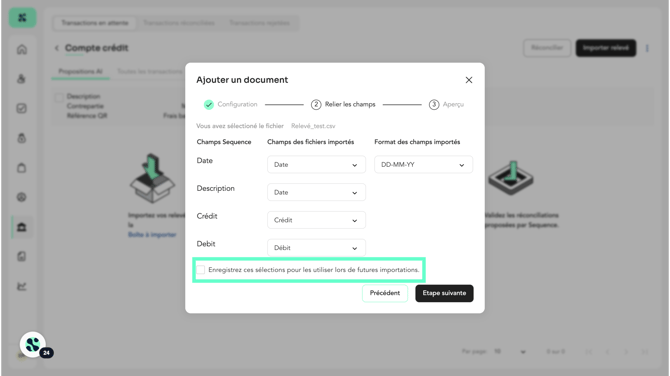Select the Relier les champs step
Image resolution: width=670 pixels, height=376 pixels.
coord(343,104)
